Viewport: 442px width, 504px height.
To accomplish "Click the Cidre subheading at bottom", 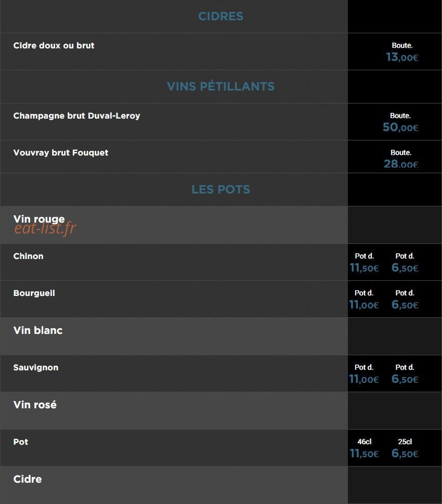I will tap(28, 479).
